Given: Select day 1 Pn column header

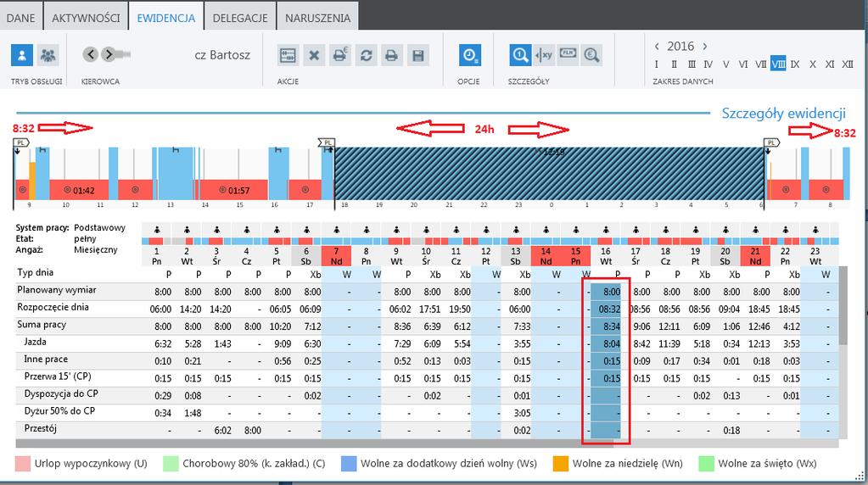Looking at the screenshot, I should [x=157, y=256].
